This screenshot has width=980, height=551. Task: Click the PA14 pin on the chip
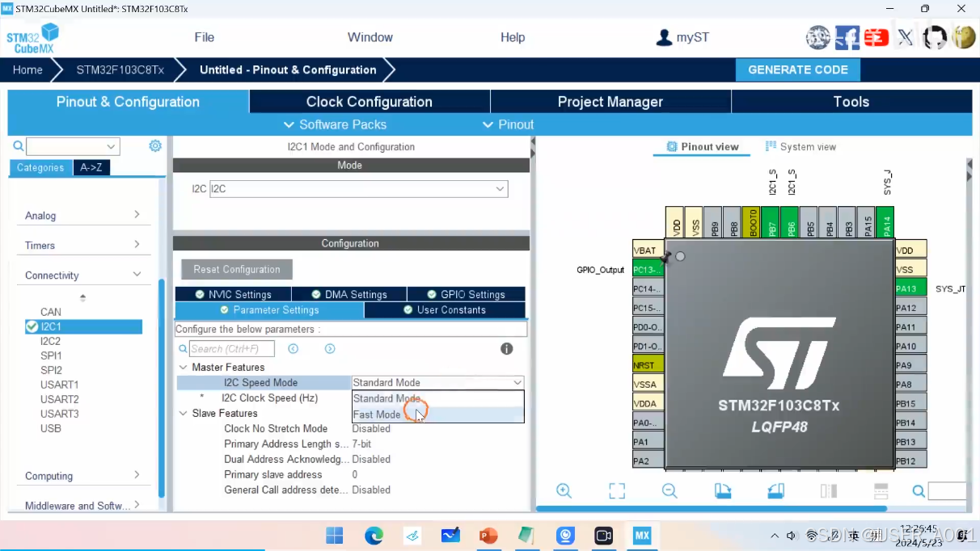885,223
